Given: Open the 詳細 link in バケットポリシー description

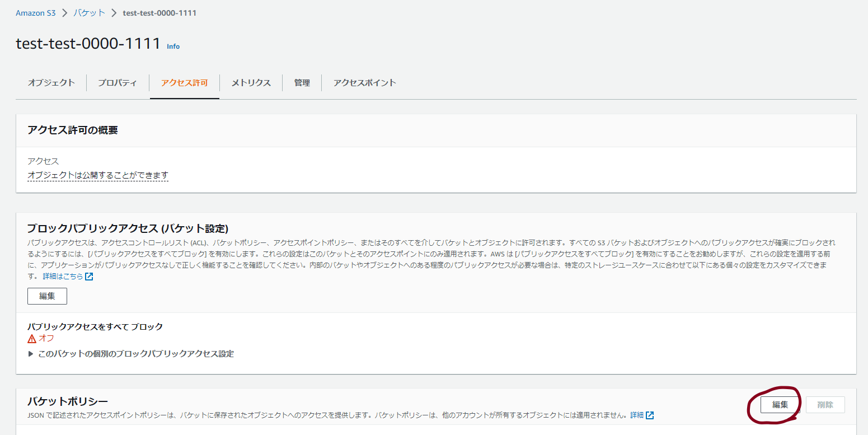Looking at the screenshot, I should pos(637,415).
